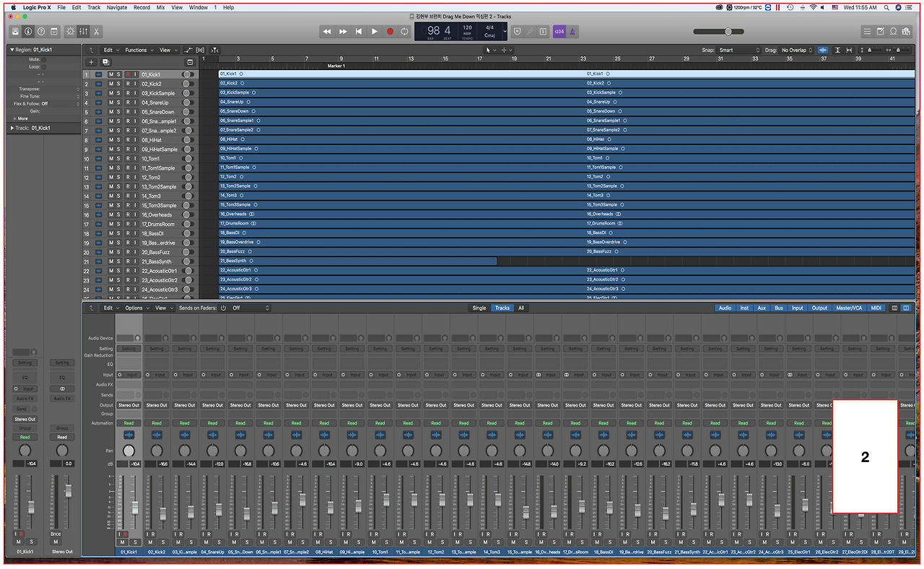This screenshot has width=924, height=569.
Task: Toggle the Metronome click button
Action: click(x=572, y=31)
